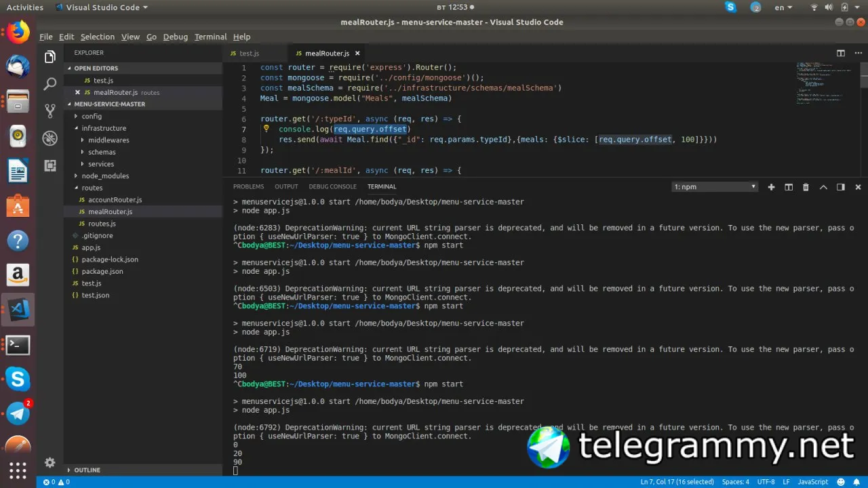868x488 pixels.
Task: Create a new terminal with the plus icon
Action: tap(771, 187)
